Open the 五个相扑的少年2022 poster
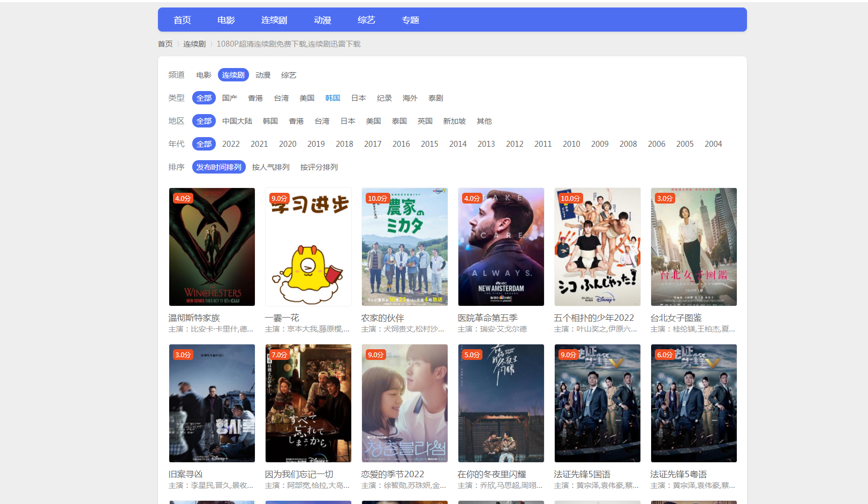Viewport: 868px width, 504px height. pos(598,247)
